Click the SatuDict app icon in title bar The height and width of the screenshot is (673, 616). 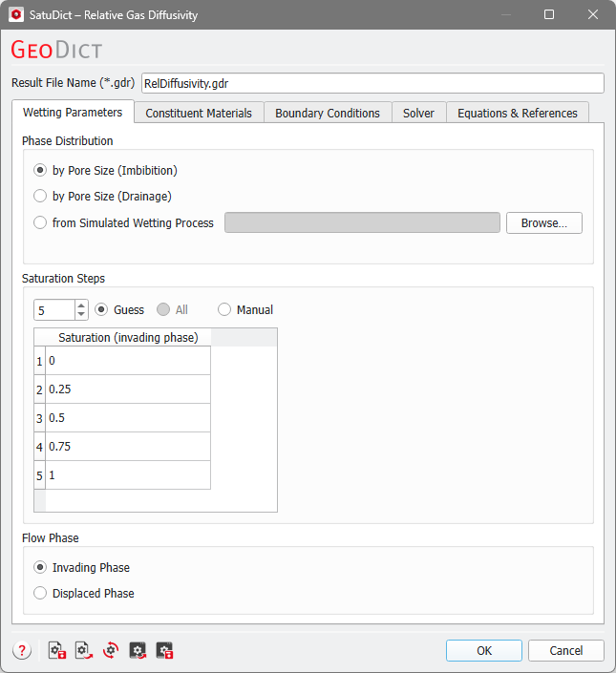(x=16, y=14)
